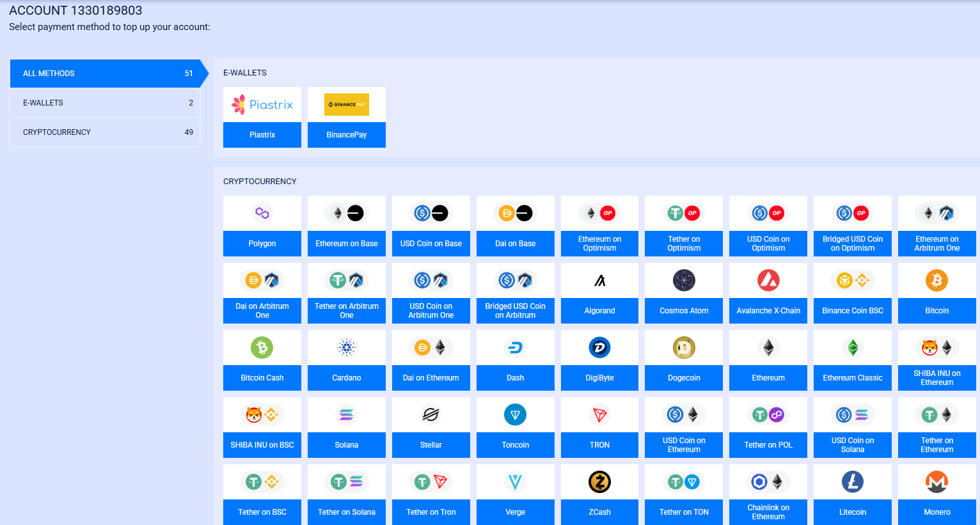The height and width of the screenshot is (525, 980).
Task: Click the Dogecoin icon
Action: (684, 347)
